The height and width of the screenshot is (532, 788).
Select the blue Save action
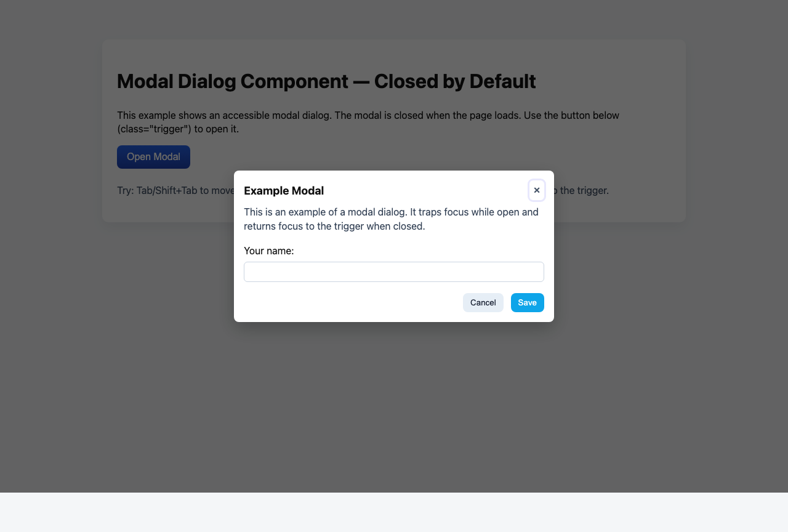click(527, 302)
